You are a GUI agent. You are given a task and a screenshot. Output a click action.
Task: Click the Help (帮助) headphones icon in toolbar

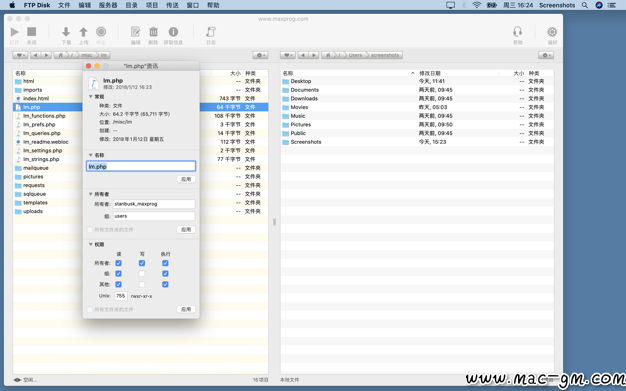pos(517,32)
